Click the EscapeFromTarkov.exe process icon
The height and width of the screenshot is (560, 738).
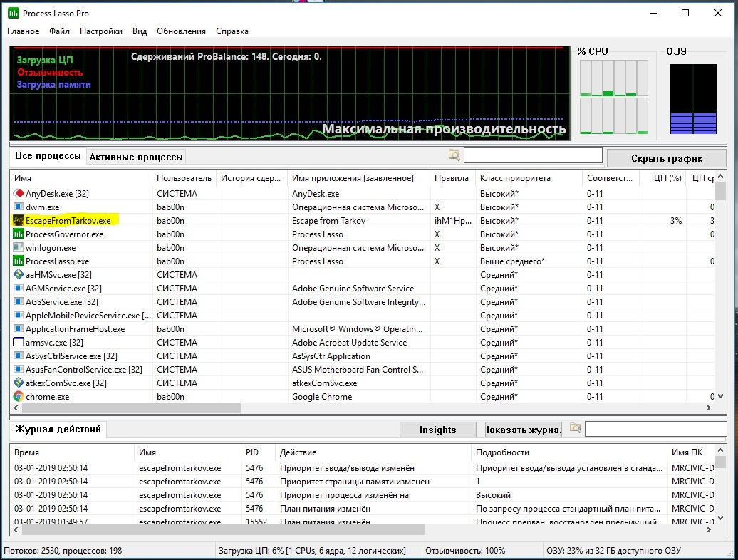[x=19, y=221]
